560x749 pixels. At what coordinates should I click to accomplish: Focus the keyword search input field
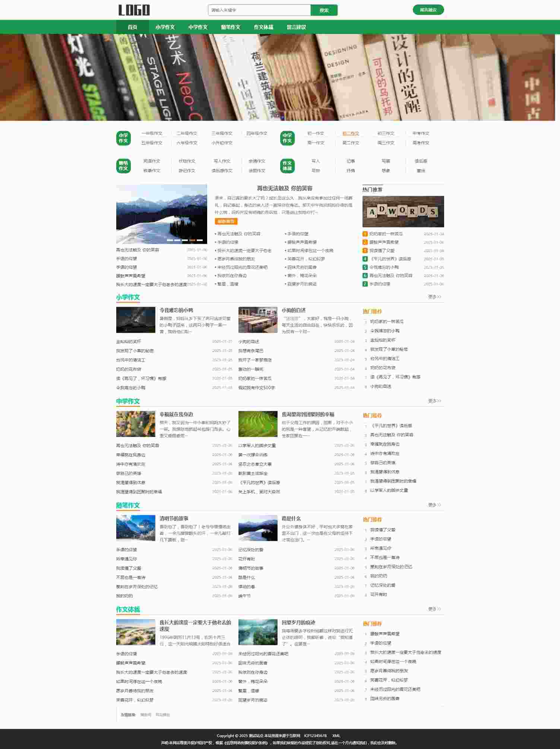(x=259, y=10)
